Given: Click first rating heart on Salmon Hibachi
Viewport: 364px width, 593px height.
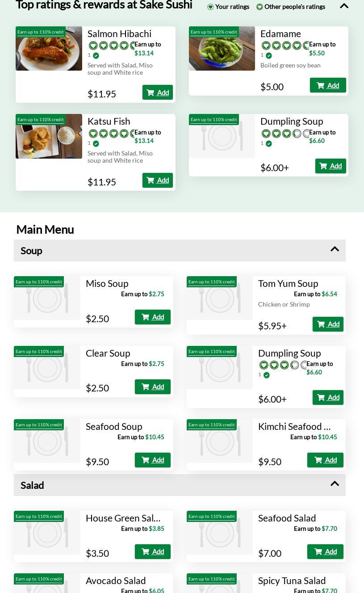Looking at the screenshot, I should 93,46.
